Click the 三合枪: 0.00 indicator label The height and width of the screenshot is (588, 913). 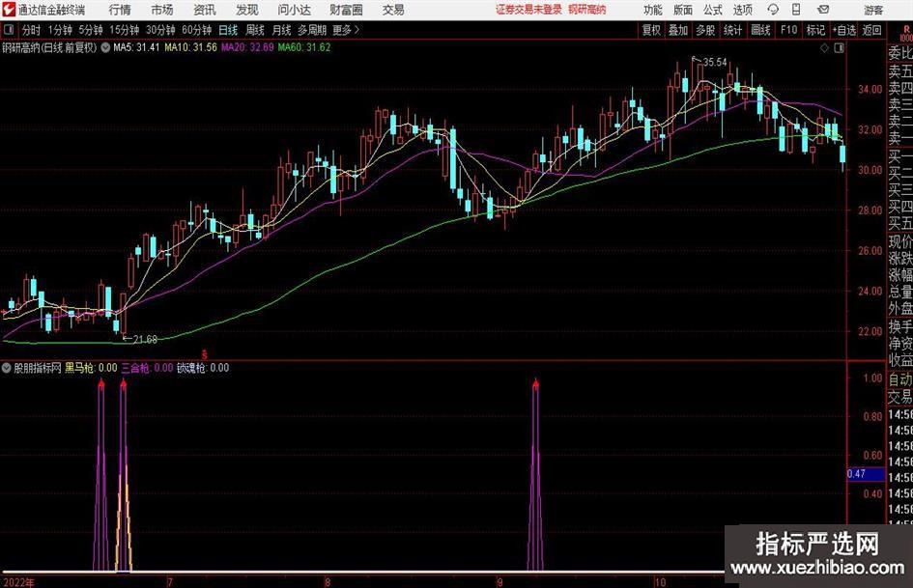[x=147, y=368]
